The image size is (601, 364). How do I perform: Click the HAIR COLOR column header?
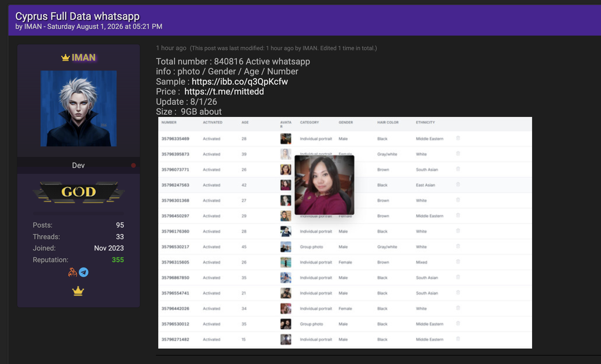click(x=388, y=123)
